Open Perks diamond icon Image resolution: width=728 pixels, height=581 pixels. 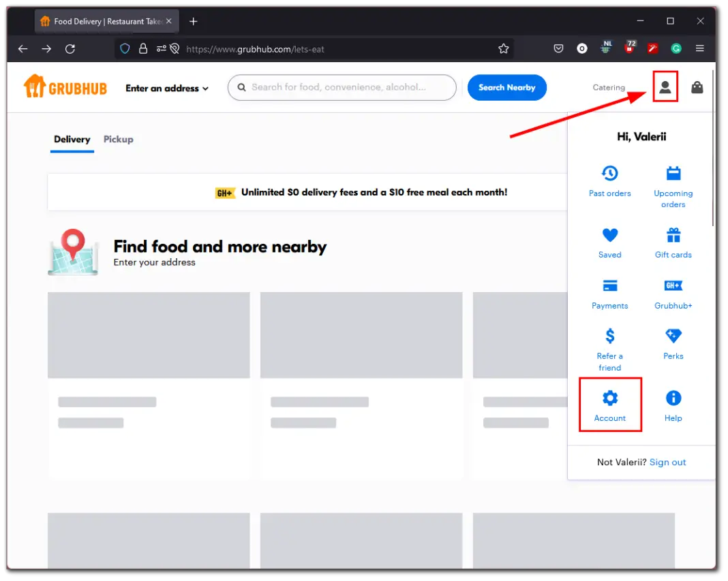(673, 336)
